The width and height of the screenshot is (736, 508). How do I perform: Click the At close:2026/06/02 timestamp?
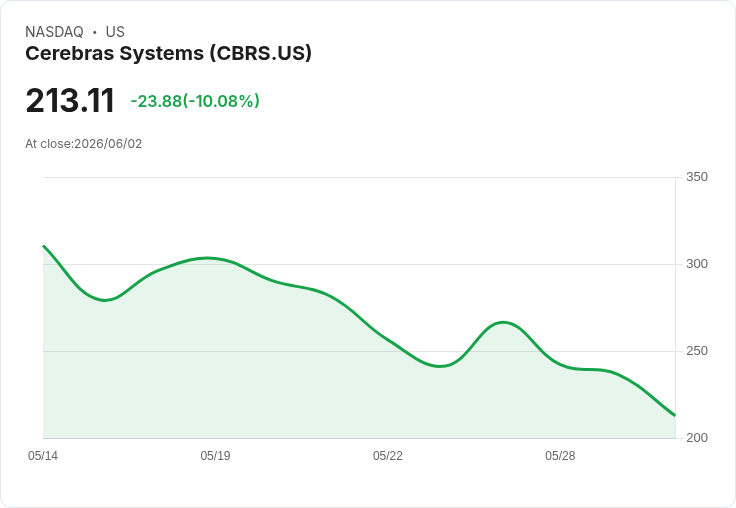[84, 144]
